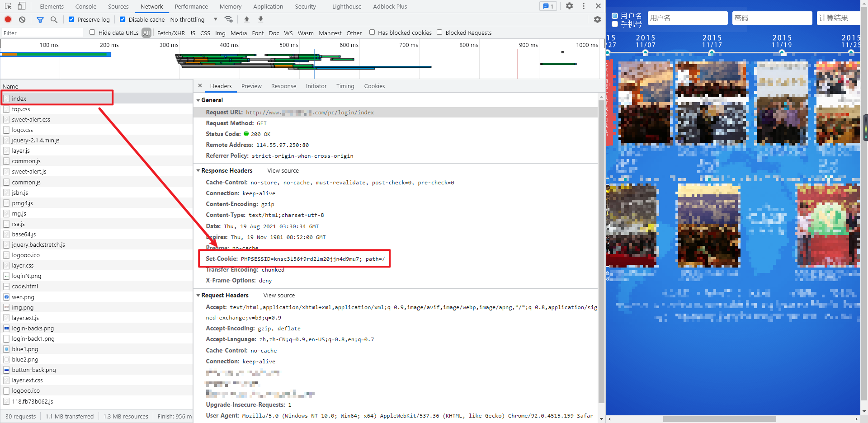The image size is (868, 423).
Task: Toggle Preserve log checkbox
Action: pos(71,19)
